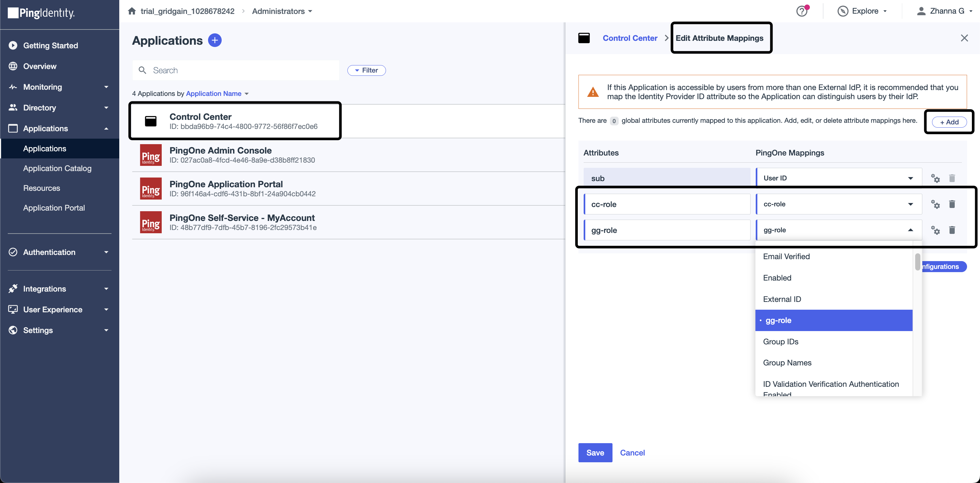Screen dimensions: 980x483
Task: Open Application Portal submenu item
Action: 54,208
